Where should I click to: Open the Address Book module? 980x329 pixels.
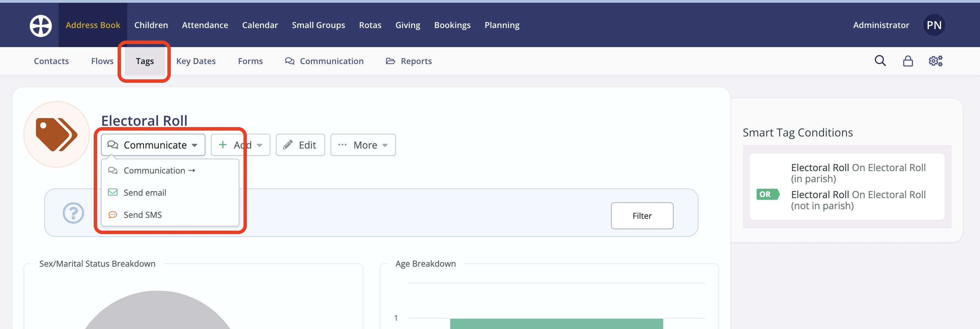[93, 25]
